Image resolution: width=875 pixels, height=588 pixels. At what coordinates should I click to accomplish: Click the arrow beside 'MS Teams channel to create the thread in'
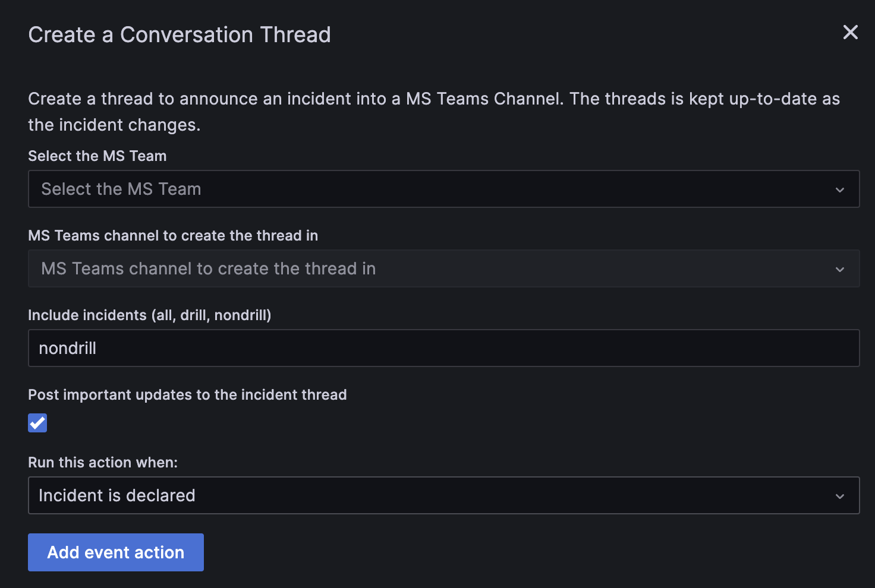[x=840, y=269]
